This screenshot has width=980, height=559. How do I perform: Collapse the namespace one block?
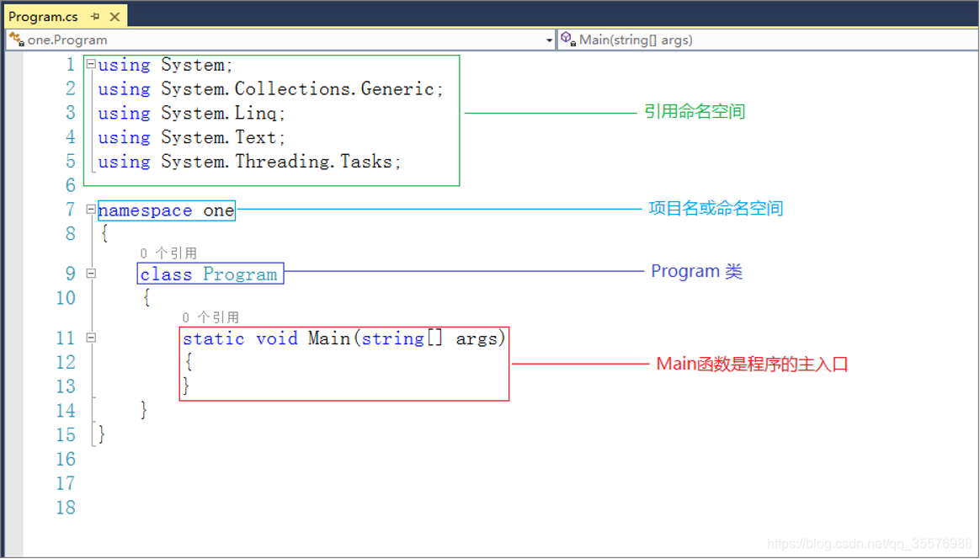point(91,210)
